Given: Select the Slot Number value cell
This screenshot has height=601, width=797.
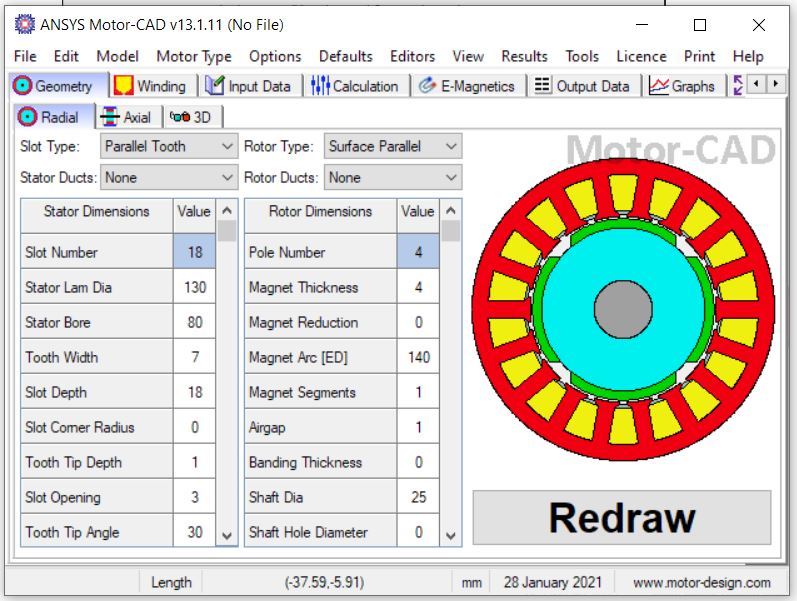Looking at the screenshot, I should pyautogui.click(x=195, y=252).
